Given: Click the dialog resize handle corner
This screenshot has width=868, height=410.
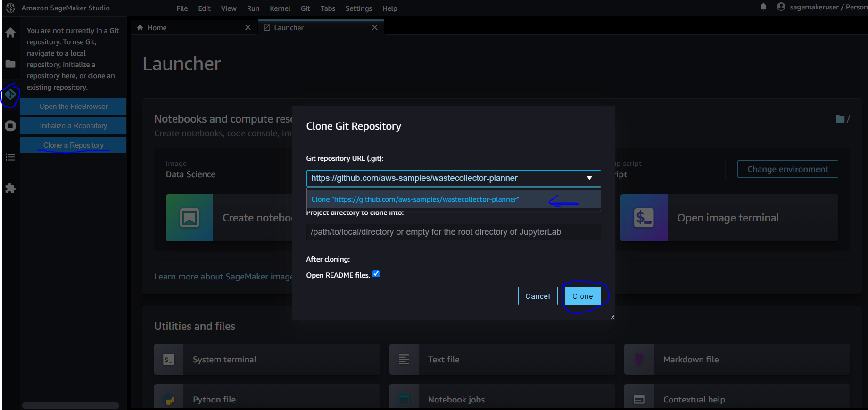Looking at the screenshot, I should click(612, 317).
